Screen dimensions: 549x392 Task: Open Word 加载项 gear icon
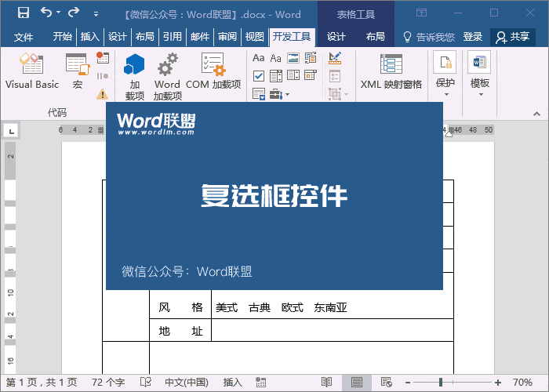pyautogui.click(x=167, y=76)
